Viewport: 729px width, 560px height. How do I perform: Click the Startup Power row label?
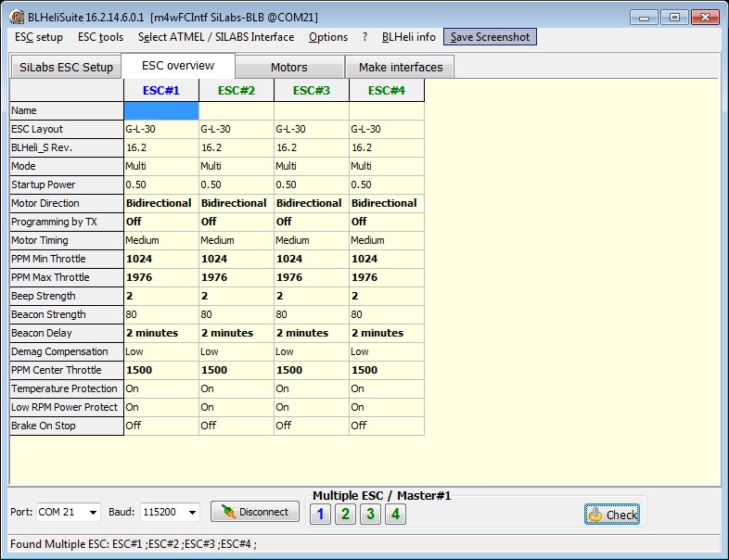coord(67,185)
